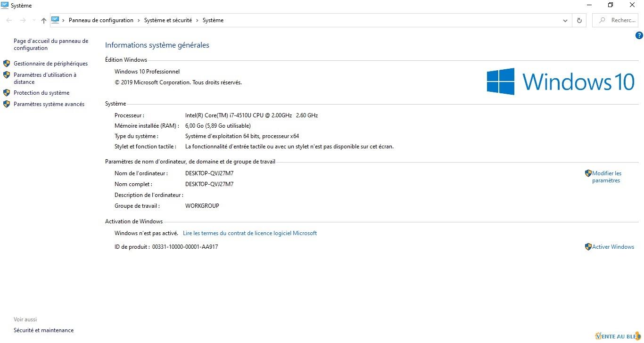This screenshot has width=644, height=343.
Task: Close the Système window
Action: pyautogui.click(x=632, y=5)
